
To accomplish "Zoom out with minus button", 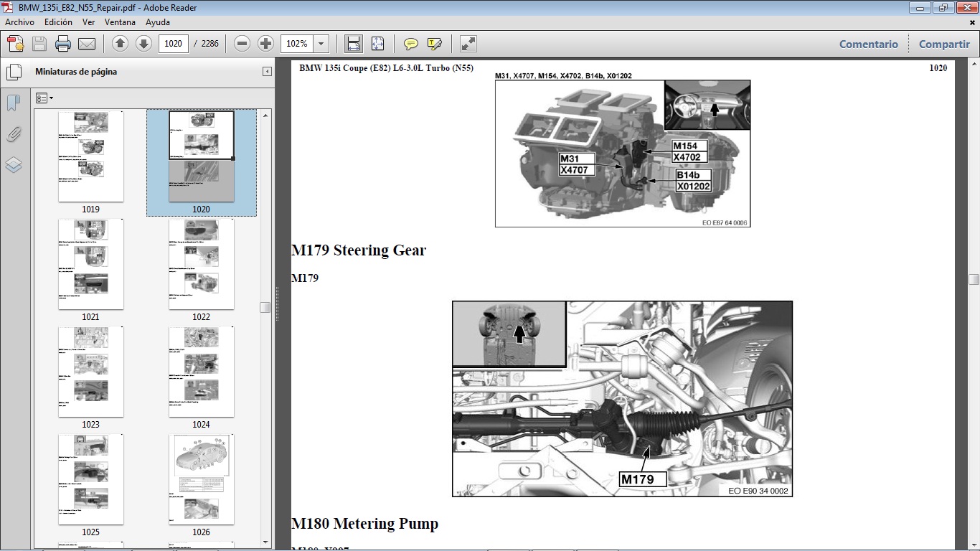I will click(x=242, y=44).
